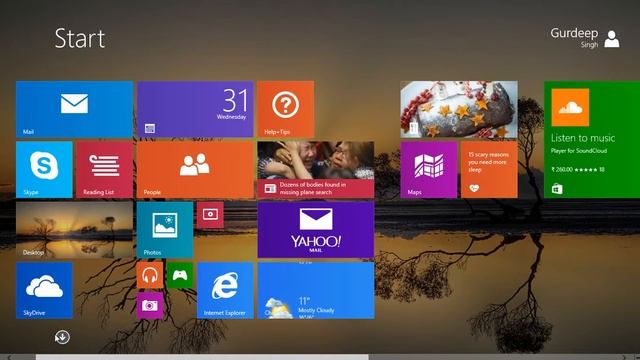The height and width of the screenshot is (360, 640).
Task: Open the Gurdeep Singh account menu
Action: pos(584,38)
